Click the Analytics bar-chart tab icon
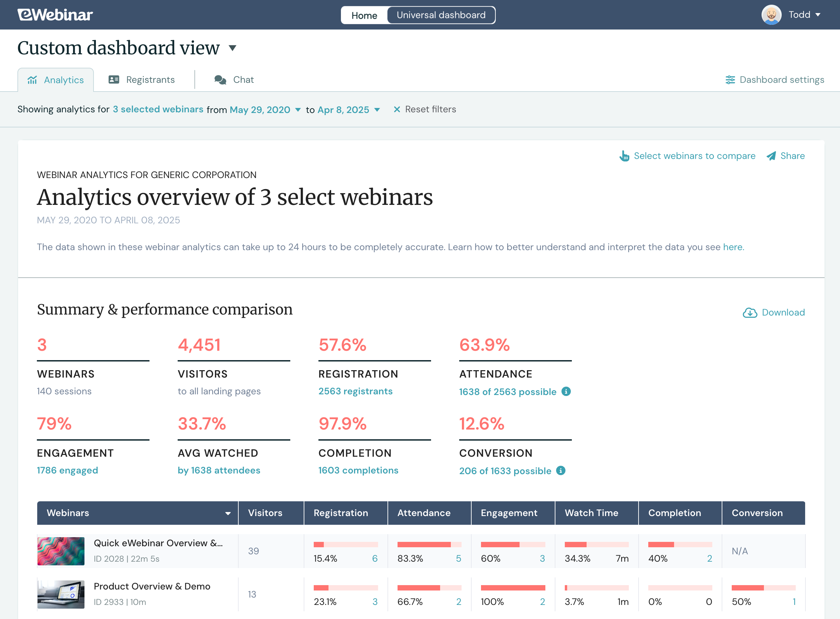The width and height of the screenshot is (840, 619). point(33,79)
